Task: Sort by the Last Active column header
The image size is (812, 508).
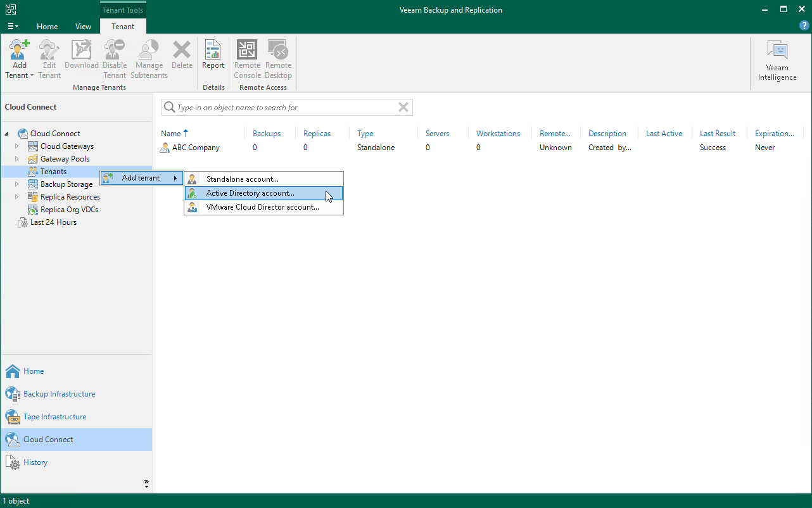Action: pos(664,134)
